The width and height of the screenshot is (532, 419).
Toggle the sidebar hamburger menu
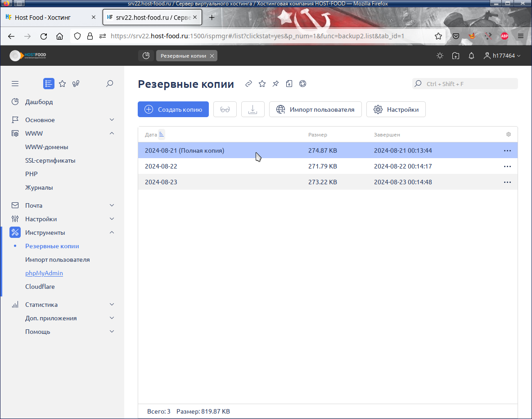tap(15, 83)
